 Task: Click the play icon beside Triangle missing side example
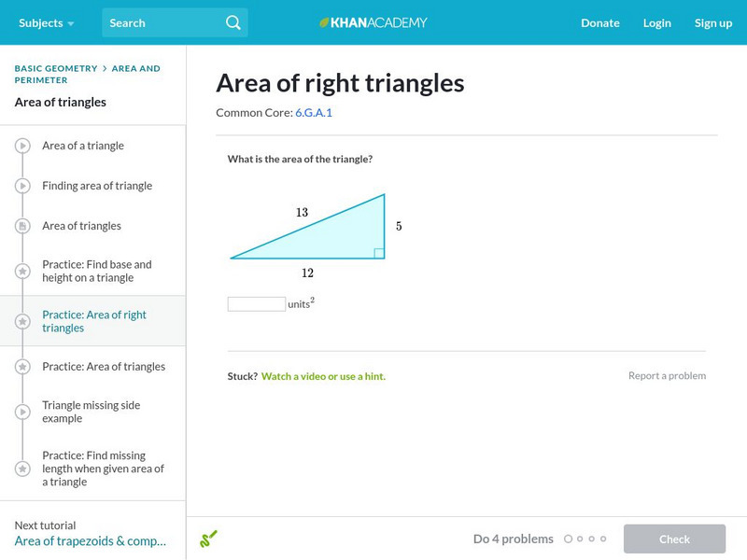pyautogui.click(x=22, y=412)
